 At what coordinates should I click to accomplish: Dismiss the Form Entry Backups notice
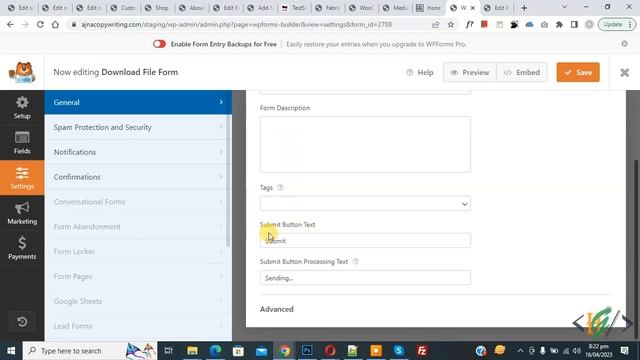coord(624,44)
